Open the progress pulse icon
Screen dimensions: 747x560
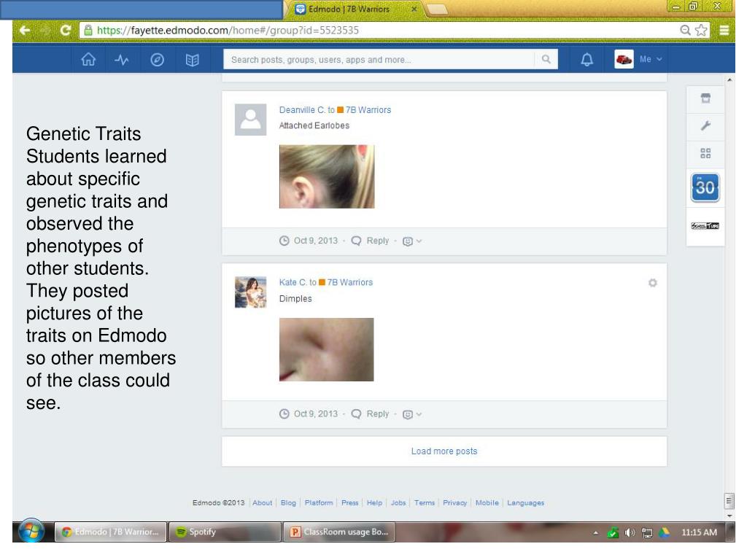click(122, 60)
